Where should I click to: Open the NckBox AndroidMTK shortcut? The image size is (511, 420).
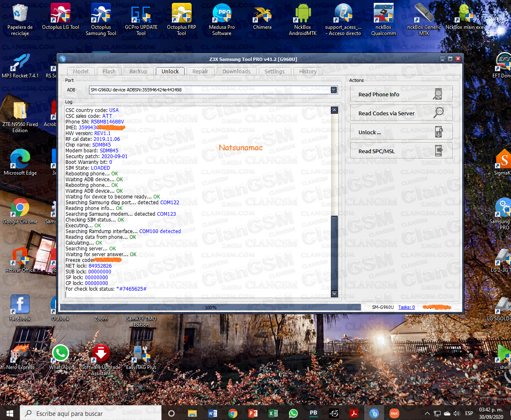(x=302, y=19)
